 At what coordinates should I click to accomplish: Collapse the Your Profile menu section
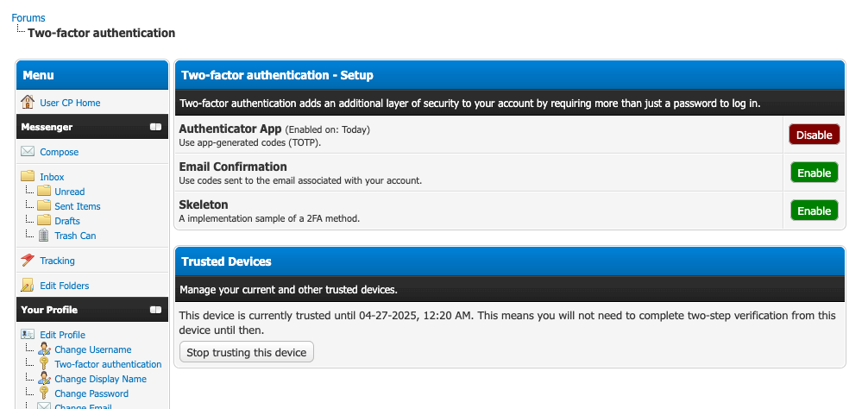coord(155,310)
